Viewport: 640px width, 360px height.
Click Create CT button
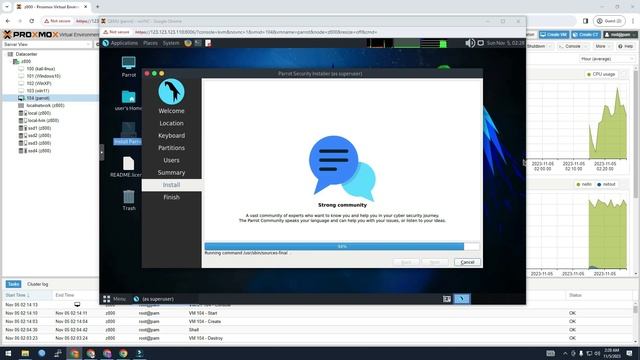(586, 35)
